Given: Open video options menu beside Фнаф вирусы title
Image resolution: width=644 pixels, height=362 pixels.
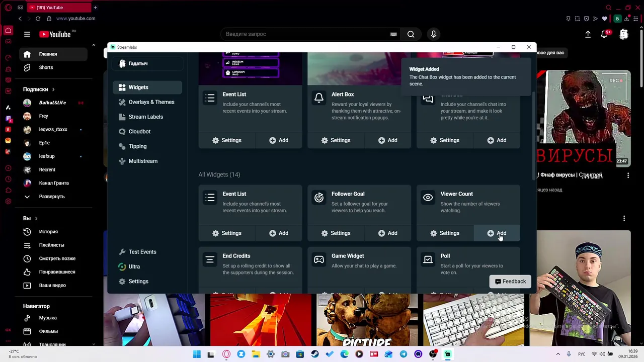Looking at the screenshot, I should [628, 175].
